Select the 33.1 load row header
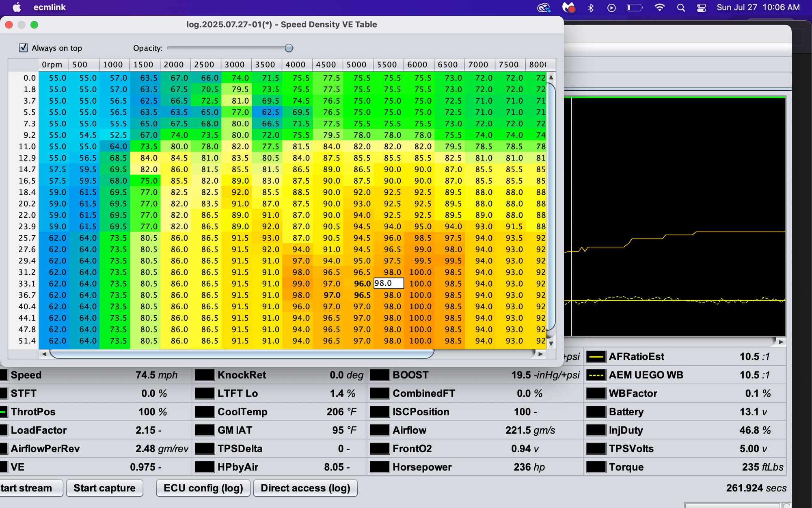The width and height of the screenshot is (812, 508). (x=24, y=283)
